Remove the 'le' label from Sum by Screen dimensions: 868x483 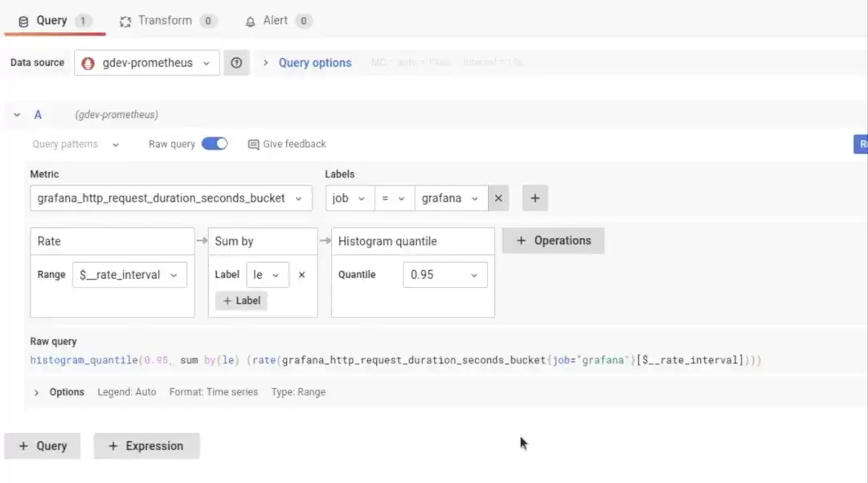[301, 274]
